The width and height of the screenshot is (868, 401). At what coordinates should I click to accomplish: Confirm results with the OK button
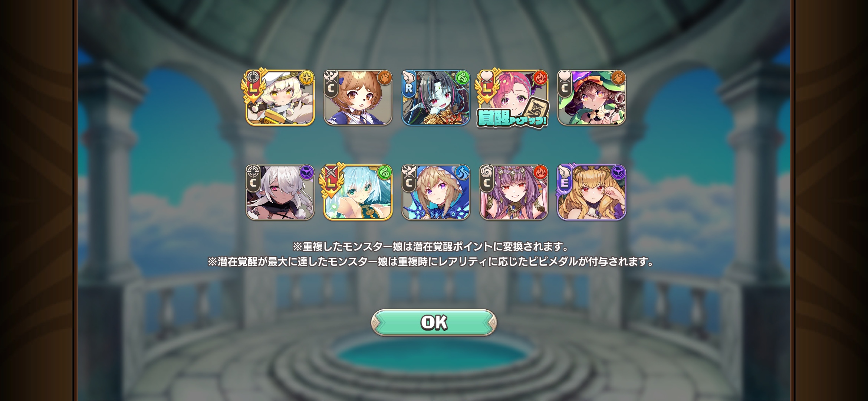coord(434,322)
